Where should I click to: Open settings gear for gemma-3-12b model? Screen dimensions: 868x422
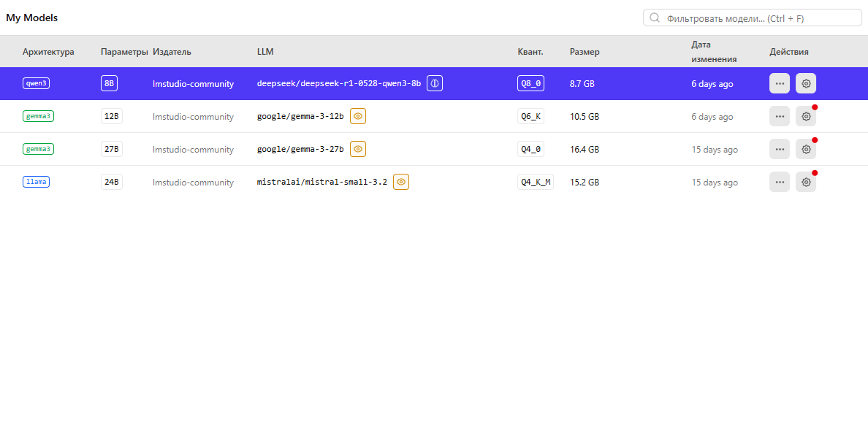[x=806, y=116]
